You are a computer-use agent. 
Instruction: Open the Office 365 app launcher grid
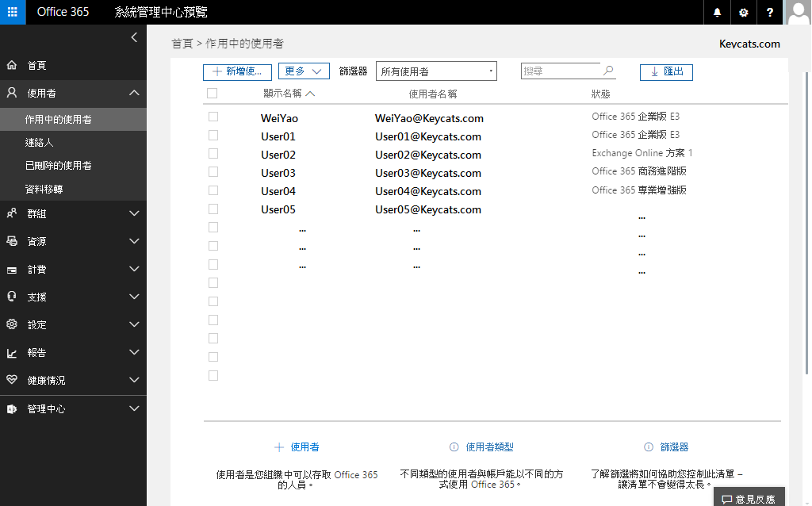(13, 12)
